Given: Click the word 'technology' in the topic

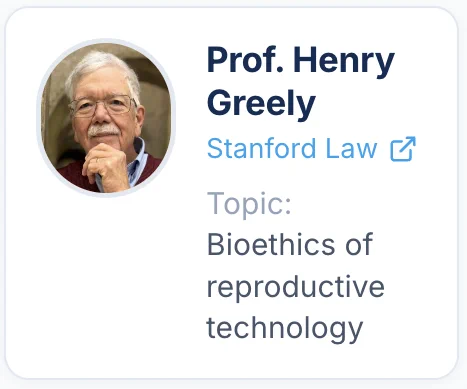Looking at the screenshot, I should pyautogui.click(x=285, y=329).
